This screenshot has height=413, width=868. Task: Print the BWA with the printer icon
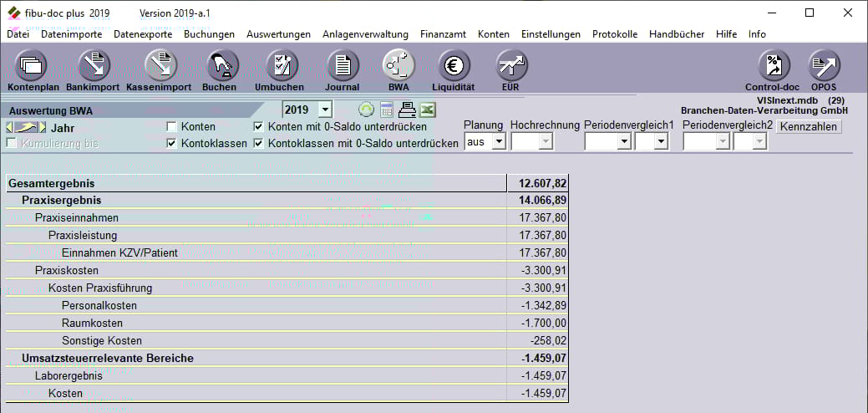click(x=407, y=110)
